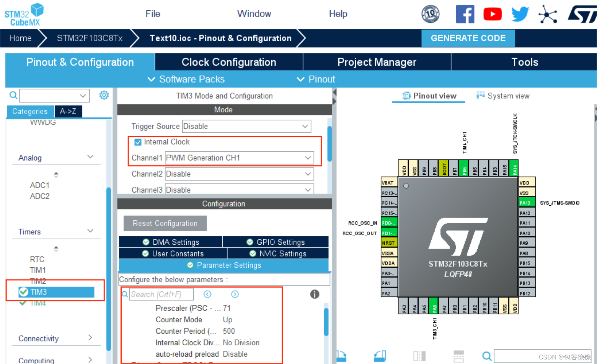Open the Channel1 PWM Generation dropdown
Viewport: 597px width, 364px height.
[239, 158]
